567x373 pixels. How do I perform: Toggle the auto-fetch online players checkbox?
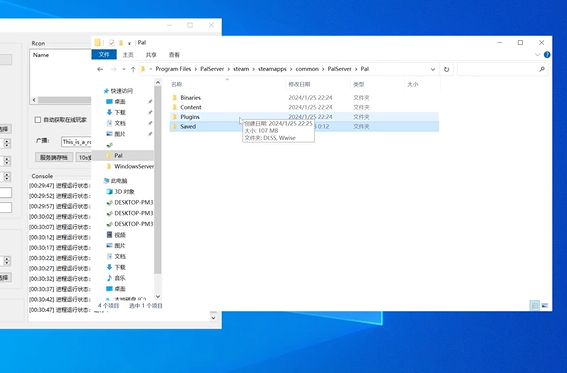pos(38,120)
